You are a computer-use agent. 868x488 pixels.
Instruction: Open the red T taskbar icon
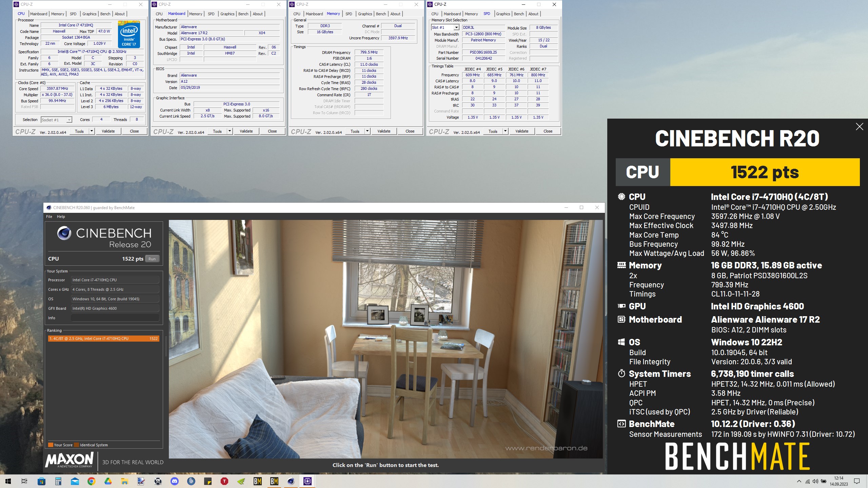click(x=224, y=481)
